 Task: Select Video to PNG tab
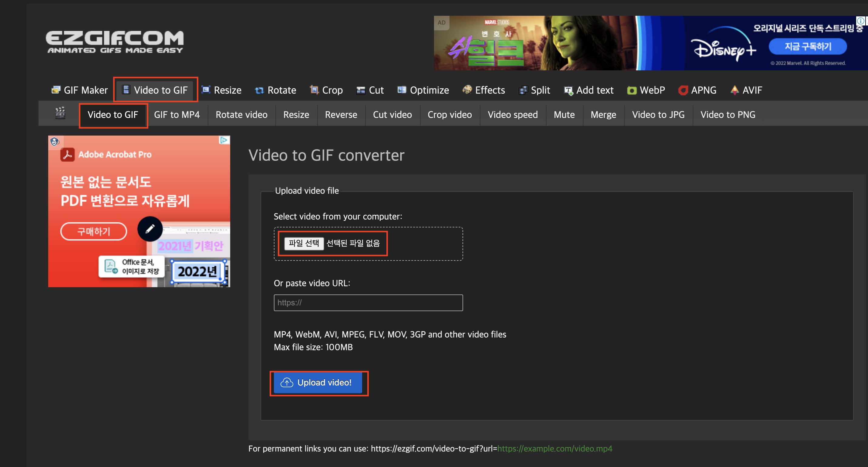point(728,115)
